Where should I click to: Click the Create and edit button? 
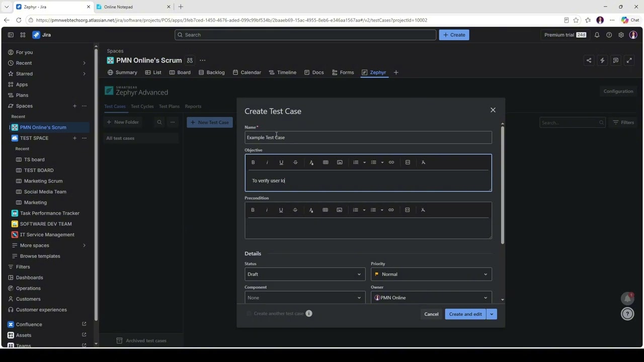tap(465, 314)
